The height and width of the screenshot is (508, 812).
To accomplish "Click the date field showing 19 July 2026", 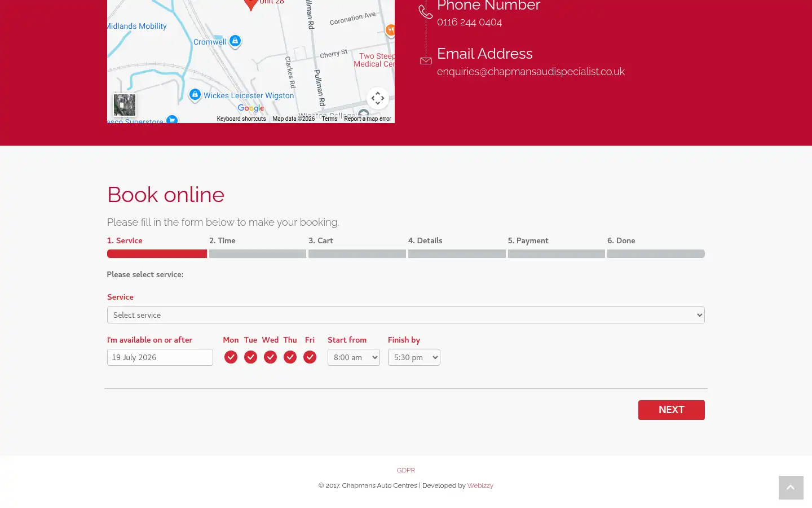I will [x=160, y=357].
